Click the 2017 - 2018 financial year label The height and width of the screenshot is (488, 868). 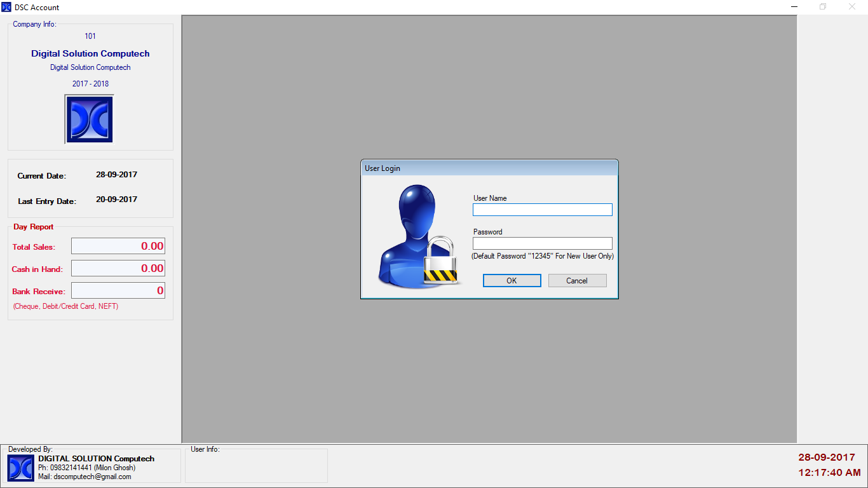(x=90, y=84)
